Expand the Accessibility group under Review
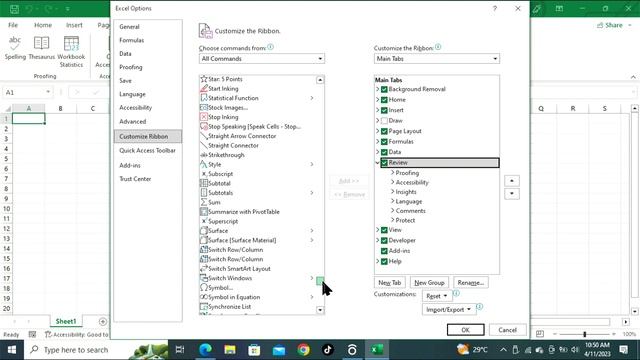The image size is (640, 360). pyautogui.click(x=392, y=182)
